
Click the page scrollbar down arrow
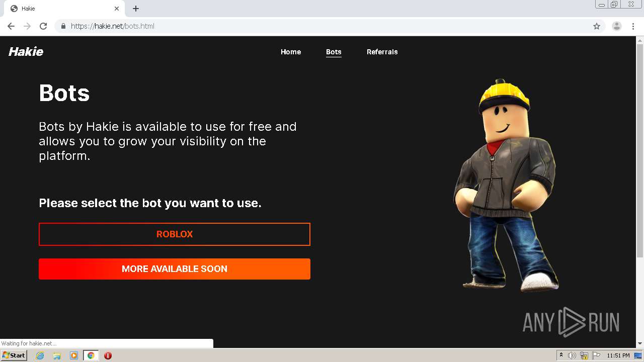pyautogui.click(x=640, y=343)
